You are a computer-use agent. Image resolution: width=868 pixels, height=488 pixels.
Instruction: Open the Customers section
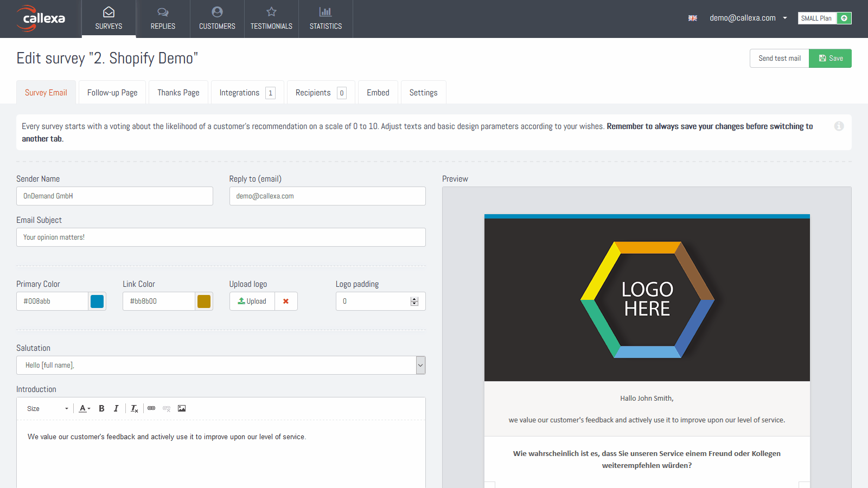217,19
